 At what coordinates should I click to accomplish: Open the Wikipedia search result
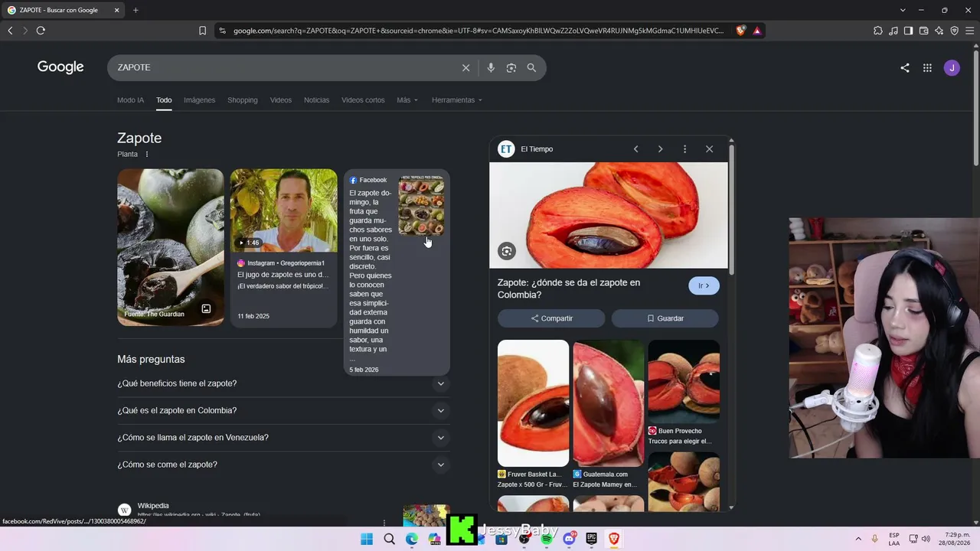click(153, 506)
